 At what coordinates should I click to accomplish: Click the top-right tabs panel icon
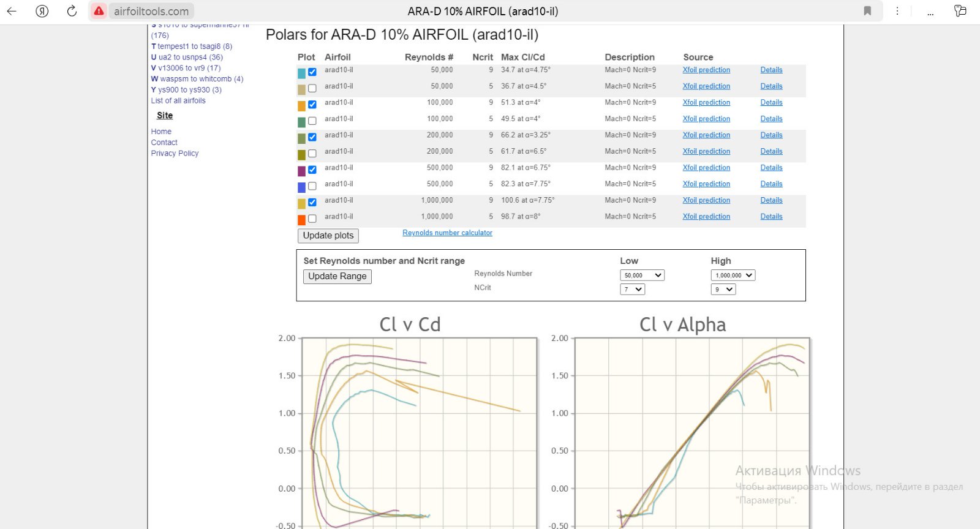[960, 11]
